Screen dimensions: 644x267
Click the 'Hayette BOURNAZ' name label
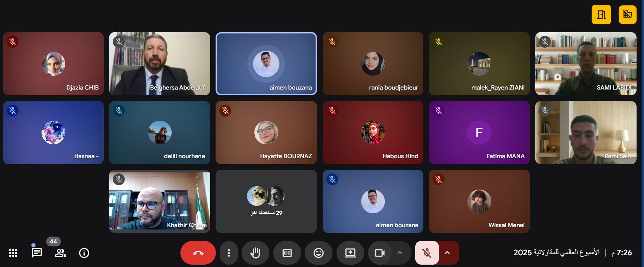pos(286,156)
